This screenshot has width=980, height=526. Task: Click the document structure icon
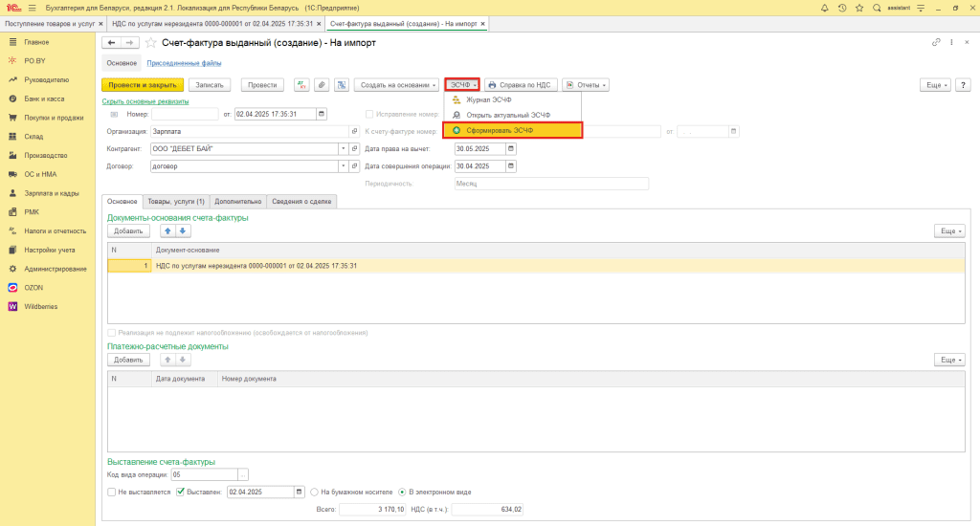[x=342, y=85]
